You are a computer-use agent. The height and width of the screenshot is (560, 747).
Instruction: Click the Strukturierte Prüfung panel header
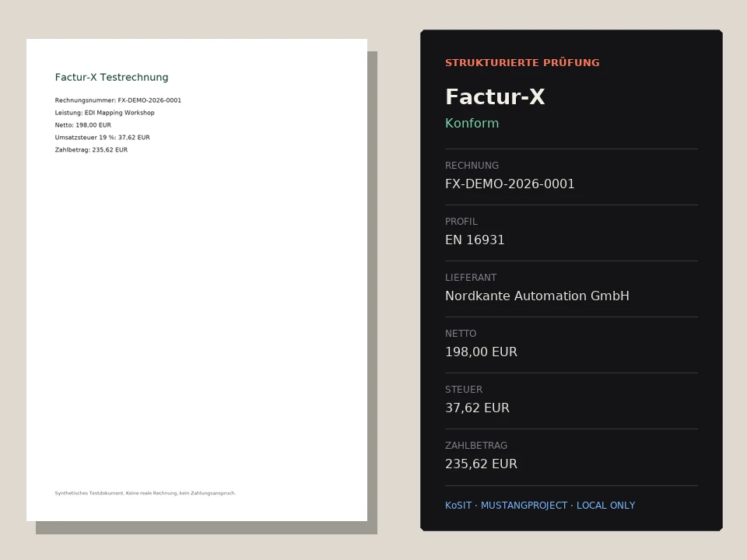pos(522,63)
